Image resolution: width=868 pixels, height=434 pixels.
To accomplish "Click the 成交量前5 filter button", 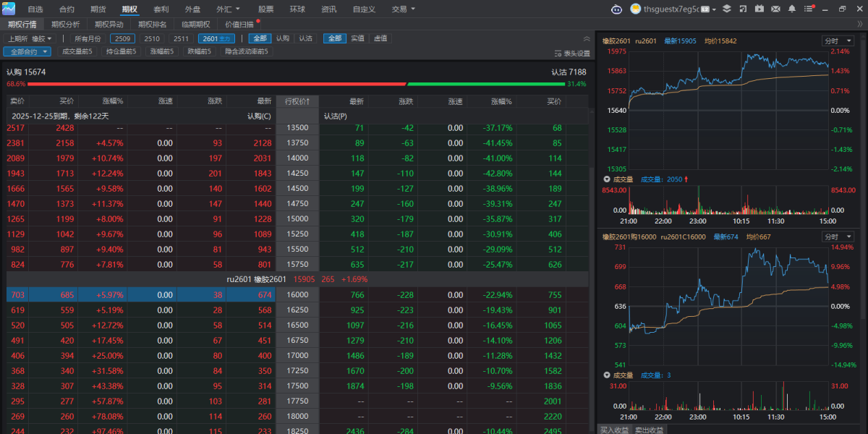I will pos(77,51).
